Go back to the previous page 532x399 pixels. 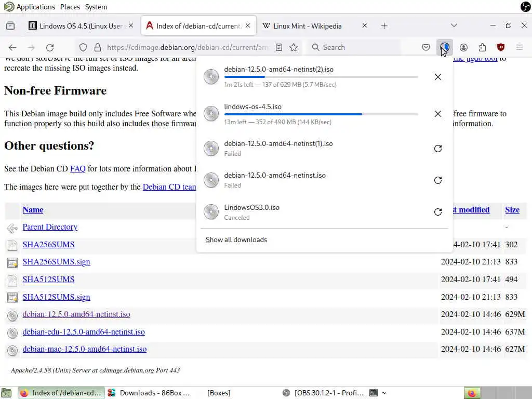coord(12,47)
